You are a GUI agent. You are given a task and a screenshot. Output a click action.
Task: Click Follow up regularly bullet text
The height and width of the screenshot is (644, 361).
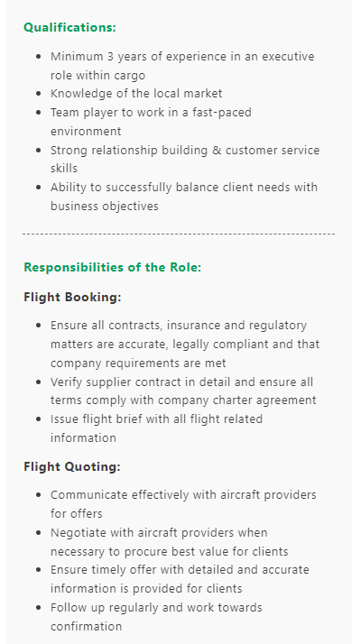click(x=156, y=617)
